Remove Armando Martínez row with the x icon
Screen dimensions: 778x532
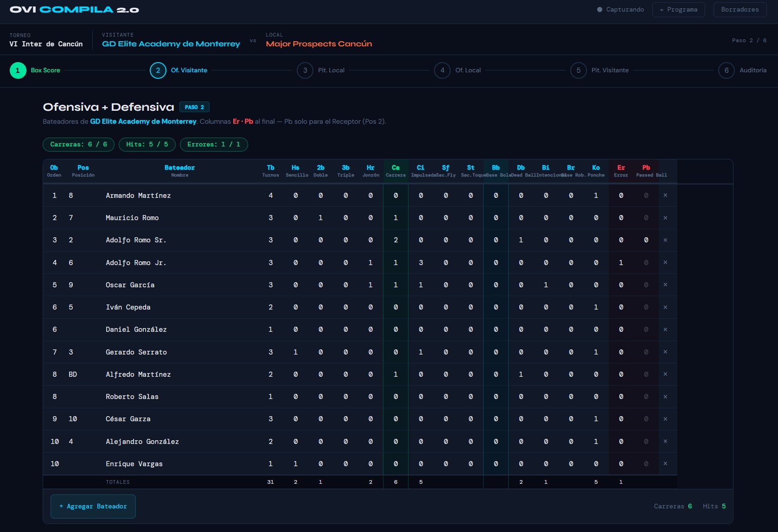tap(665, 196)
